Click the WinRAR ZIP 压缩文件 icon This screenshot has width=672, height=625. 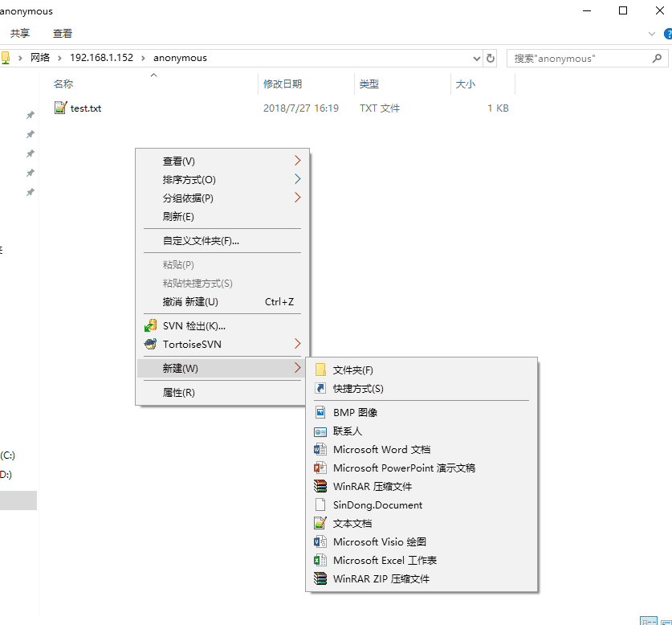coord(320,578)
